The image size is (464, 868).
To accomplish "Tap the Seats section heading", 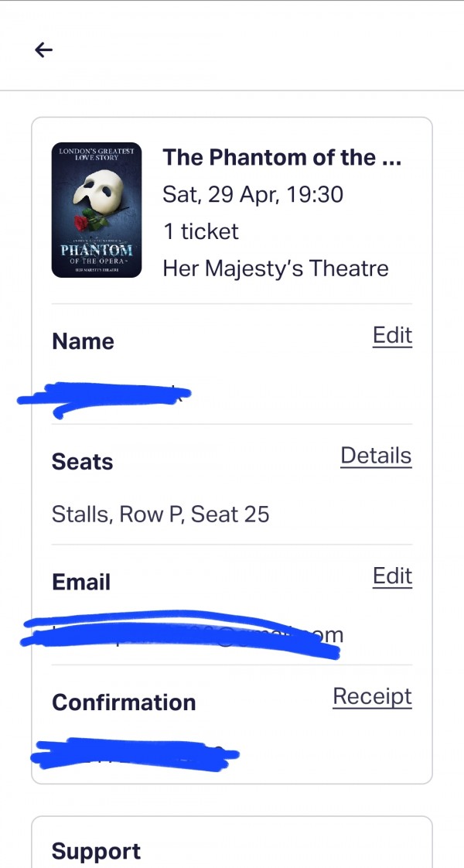I will tap(83, 462).
